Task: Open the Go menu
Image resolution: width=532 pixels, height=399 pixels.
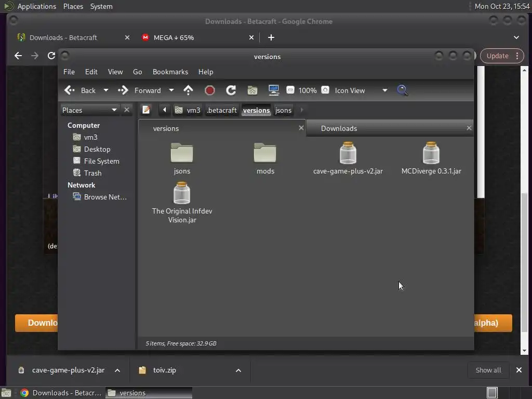Action: (137, 72)
